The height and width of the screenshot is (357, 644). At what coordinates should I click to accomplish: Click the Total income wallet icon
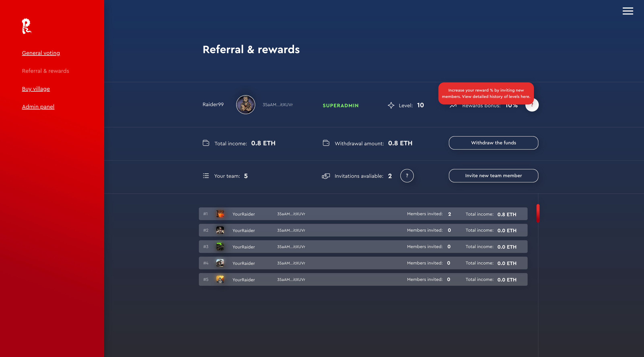pos(206,143)
